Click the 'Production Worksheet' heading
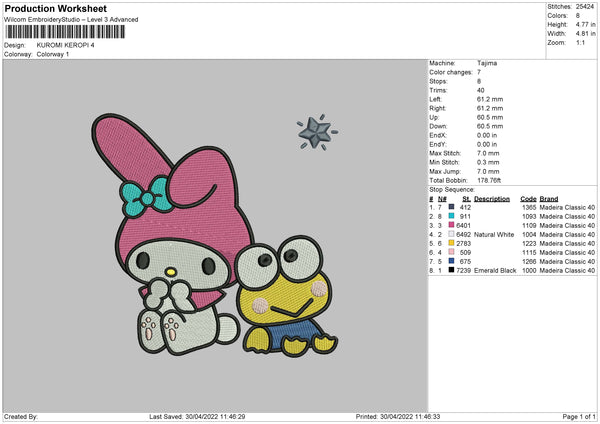The width and height of the screenshot is (600, 424). click(x=55, y=8)
